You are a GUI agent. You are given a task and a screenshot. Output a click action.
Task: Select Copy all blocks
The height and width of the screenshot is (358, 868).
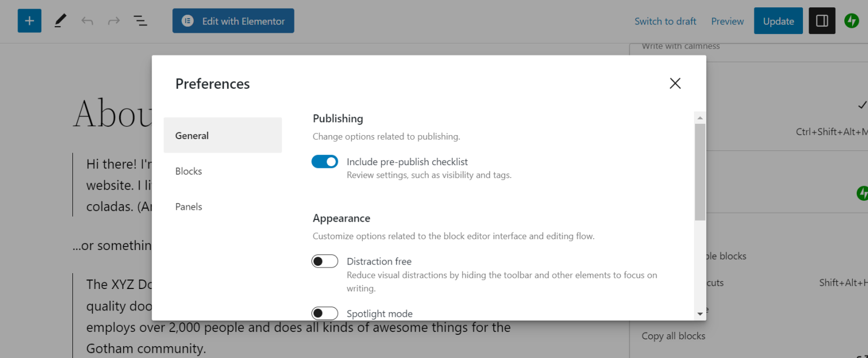pos(673,335)
